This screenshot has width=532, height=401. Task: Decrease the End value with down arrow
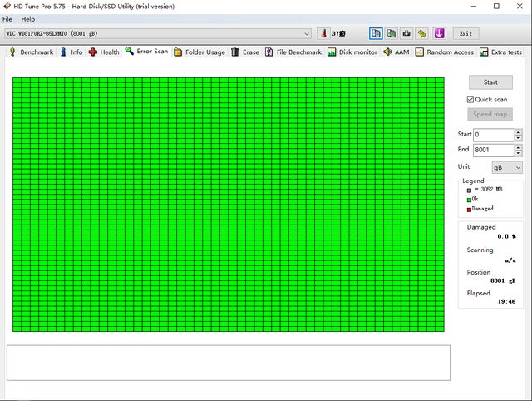(x=519, y=153)
